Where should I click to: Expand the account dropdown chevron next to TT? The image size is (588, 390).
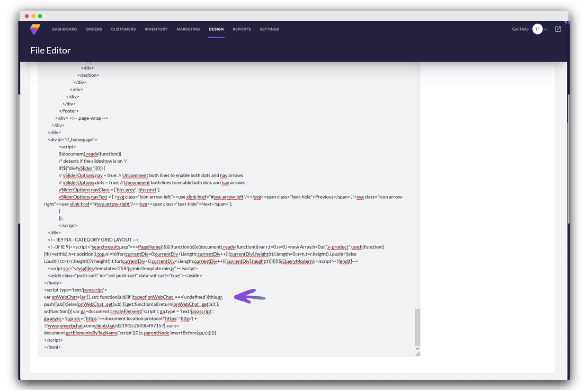(x=546, y=29)
